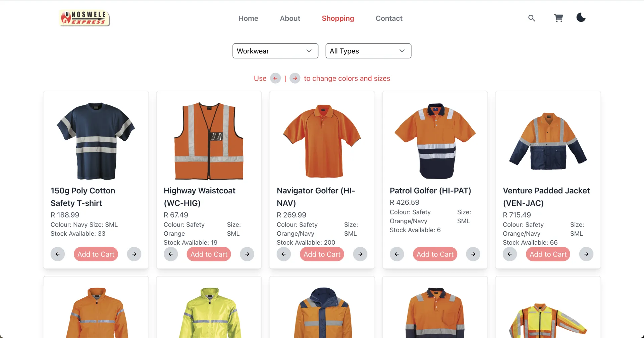Previous variant arrow for Patrol Golfer
The height and width of the screenshot is (338, 644).
397,254
